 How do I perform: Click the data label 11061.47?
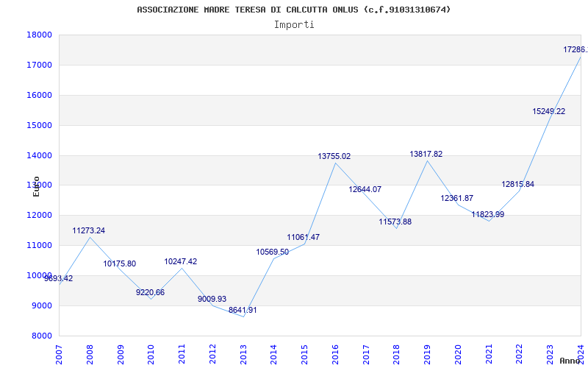tap(304, 237)
